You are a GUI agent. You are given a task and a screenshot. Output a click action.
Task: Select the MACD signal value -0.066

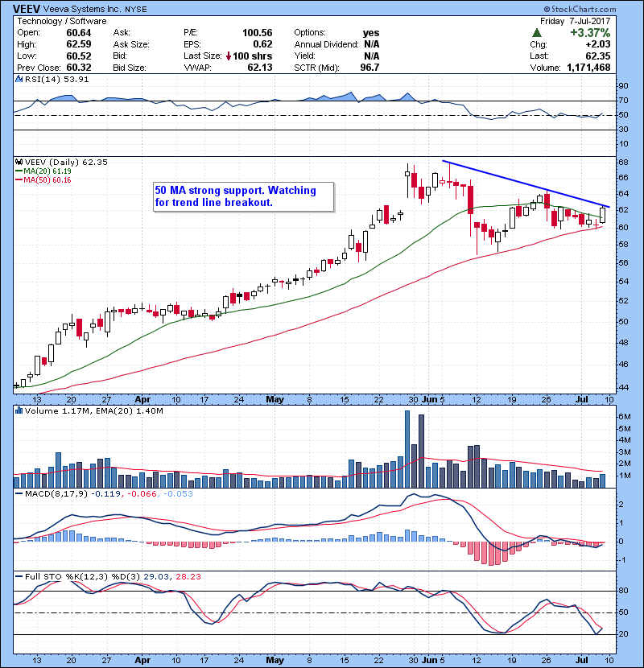142,494
